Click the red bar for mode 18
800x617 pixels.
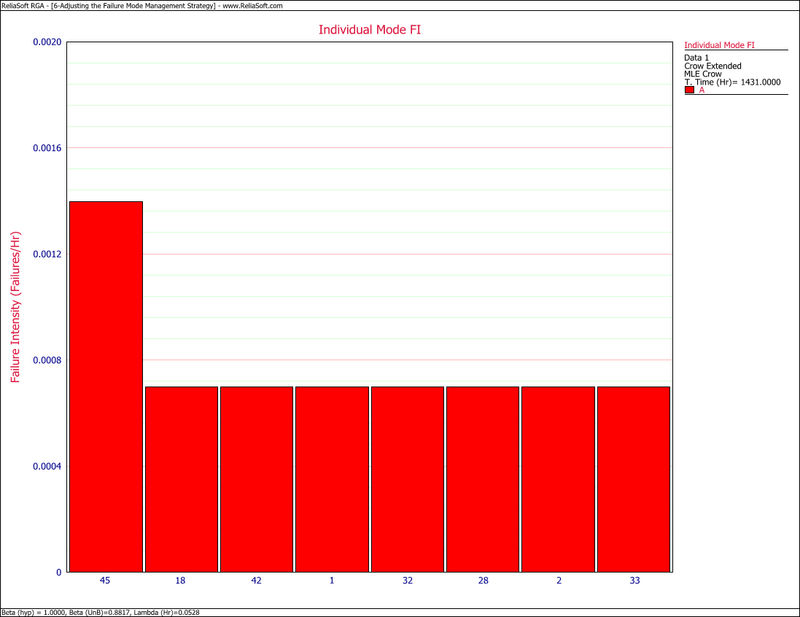(x=181, y=479)
